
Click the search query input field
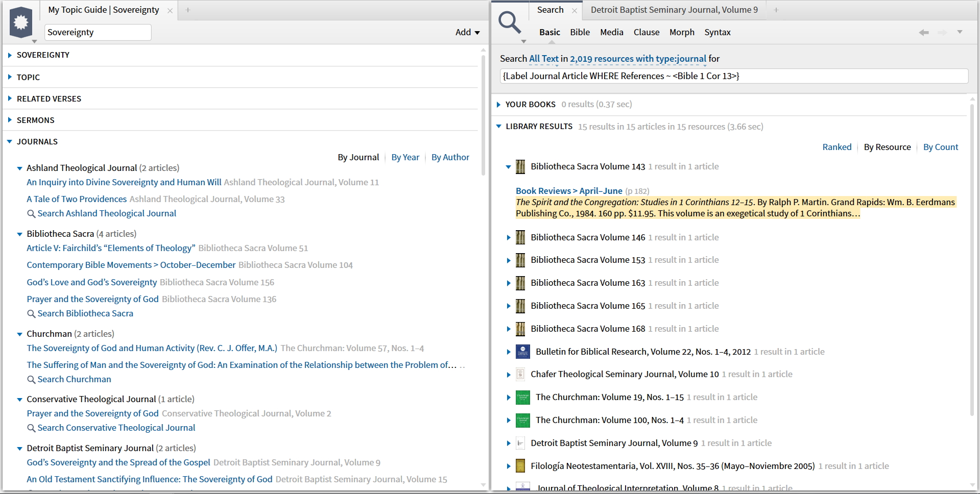pos(734,76)
